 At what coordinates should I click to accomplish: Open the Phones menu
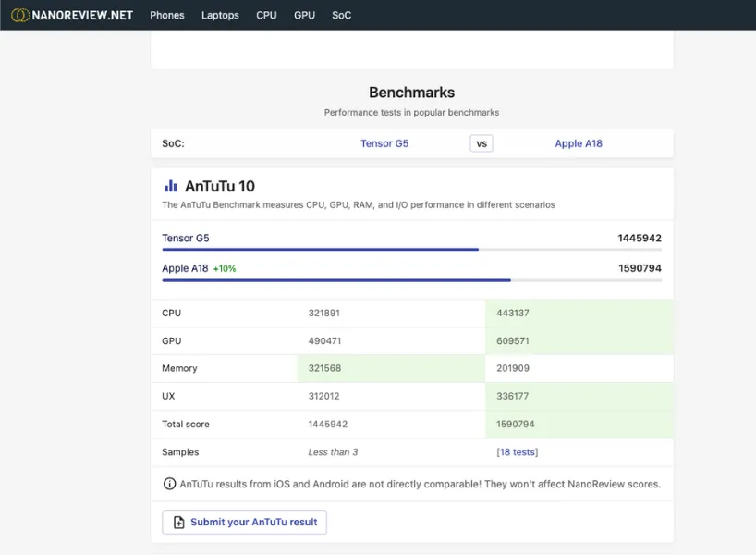tap(167, 15)
